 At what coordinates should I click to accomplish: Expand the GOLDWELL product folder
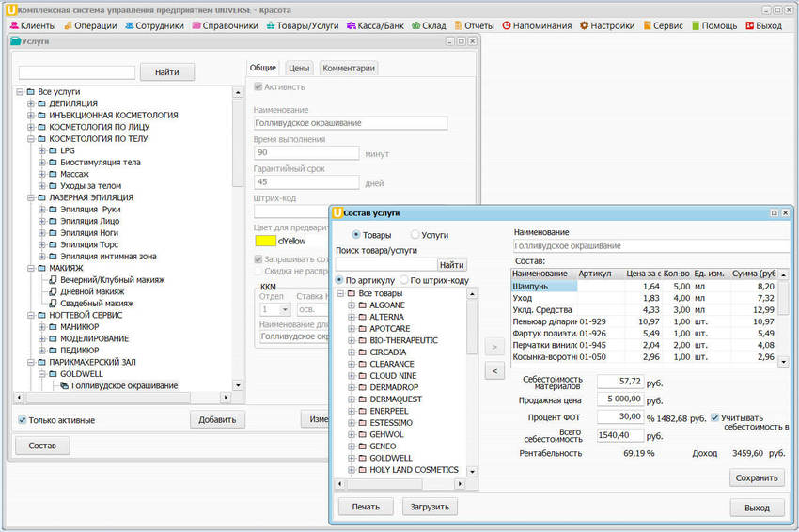352,458
